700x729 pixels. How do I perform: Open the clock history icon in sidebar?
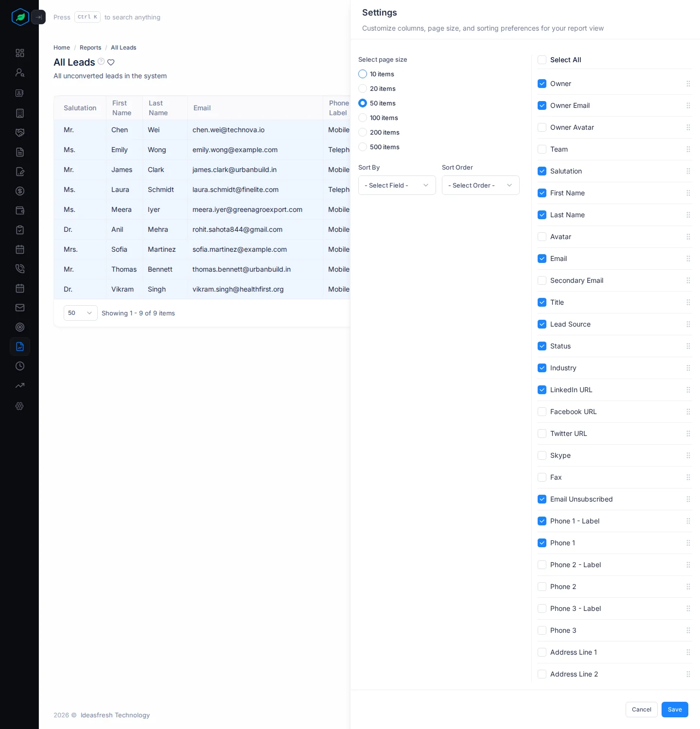click(x=20, y=366)
